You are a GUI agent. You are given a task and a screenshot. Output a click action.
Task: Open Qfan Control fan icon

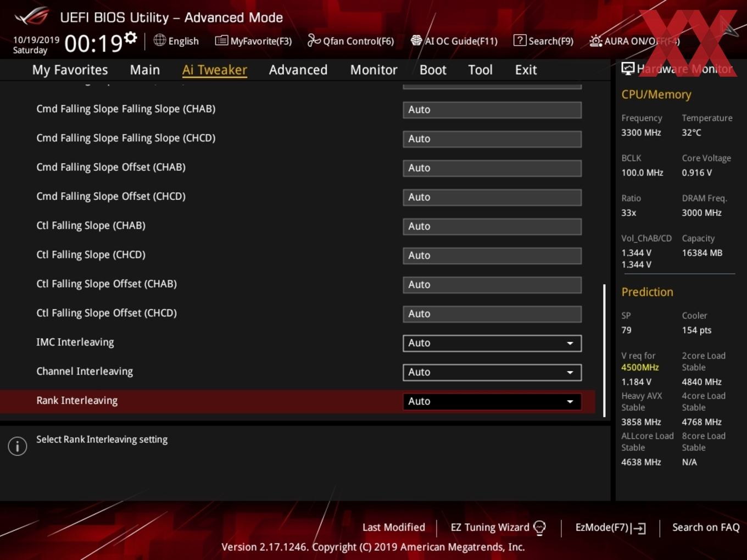314,41
